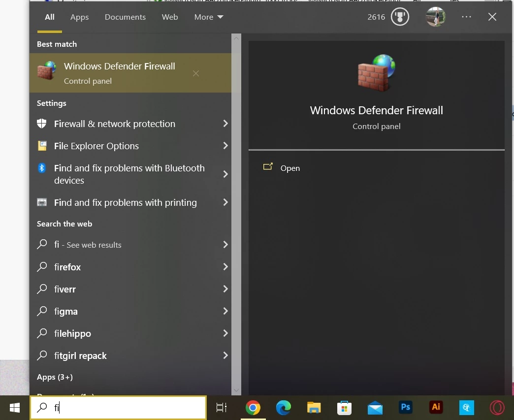
Task: Open the Windows Start menu
Action: (x=15, y=408)
